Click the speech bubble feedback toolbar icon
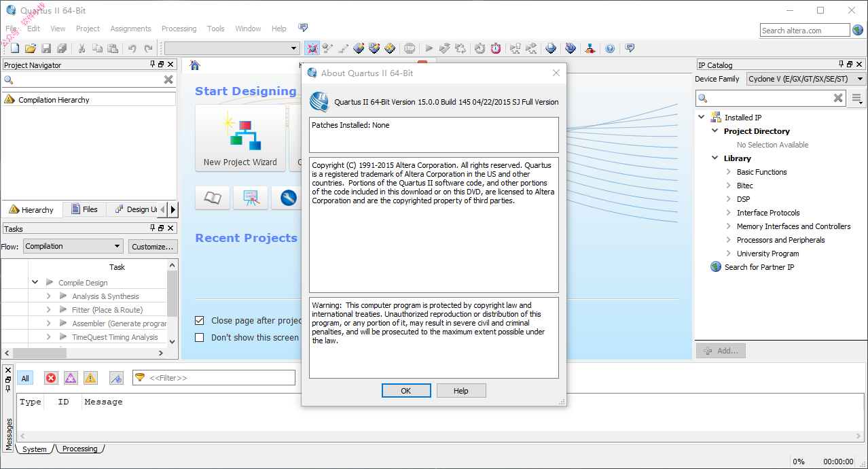The height and width of the screenshot is (469, 868). coord(630,48)
